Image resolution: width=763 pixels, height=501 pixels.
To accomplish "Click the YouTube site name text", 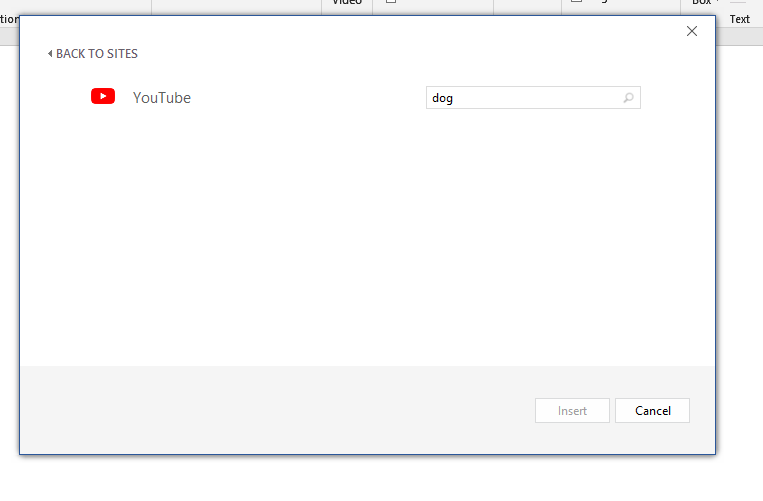I will coord(162,98).
